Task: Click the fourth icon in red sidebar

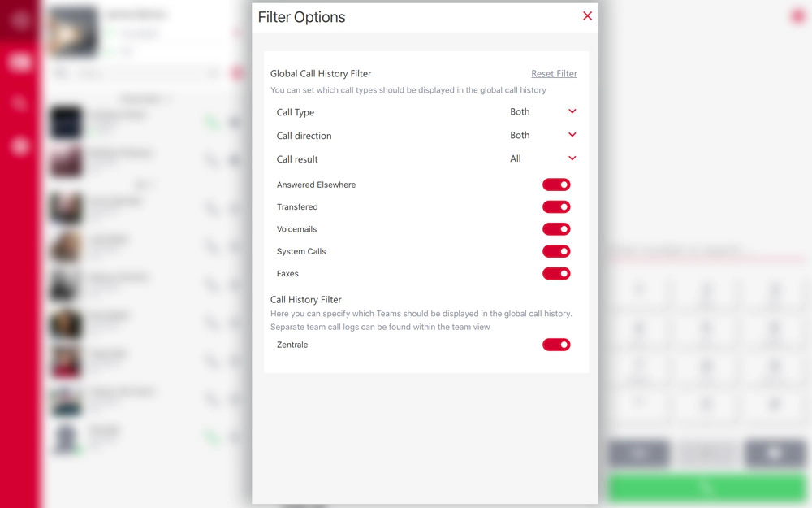Action: [x=19, y=146]
